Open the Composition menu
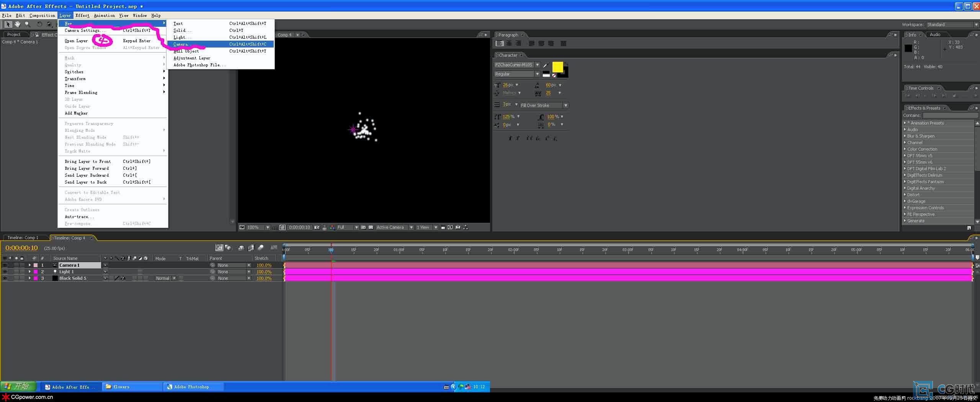 (x=42, y=15)
